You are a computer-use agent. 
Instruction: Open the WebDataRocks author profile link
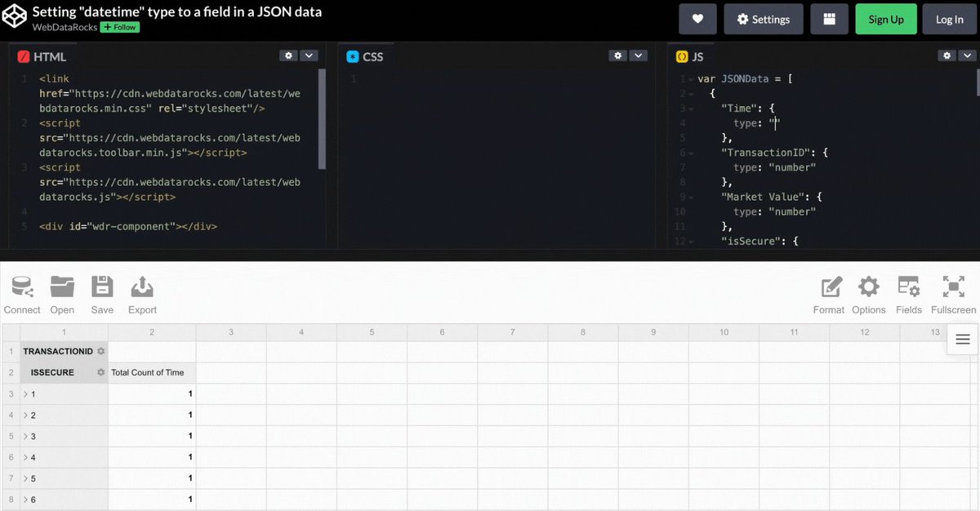(65, 27)
